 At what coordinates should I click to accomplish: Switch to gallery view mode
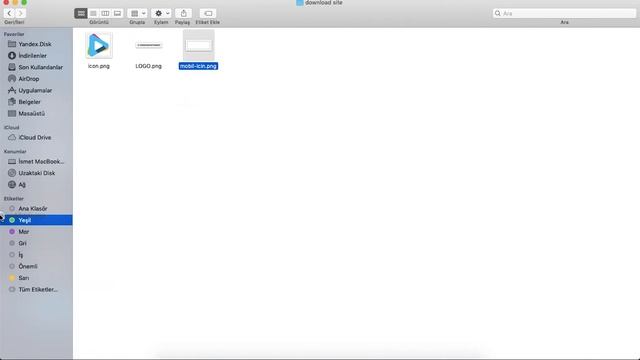(117, 13)
